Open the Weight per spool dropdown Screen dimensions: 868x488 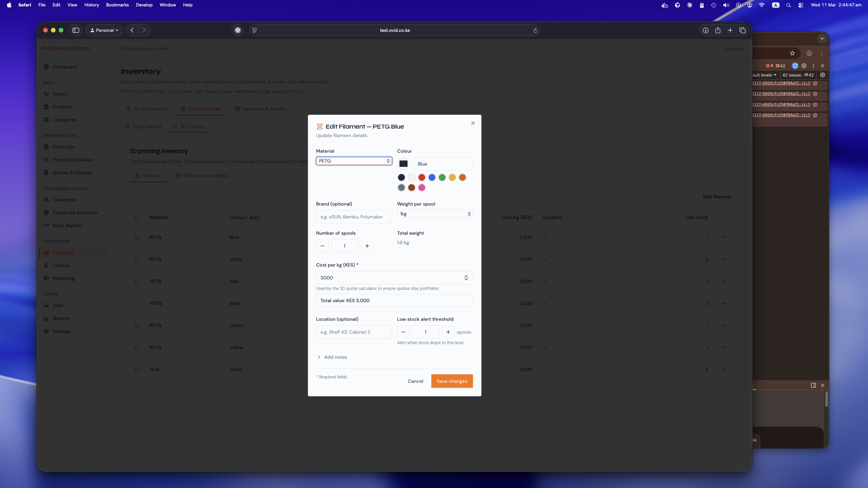pos(435,214)
